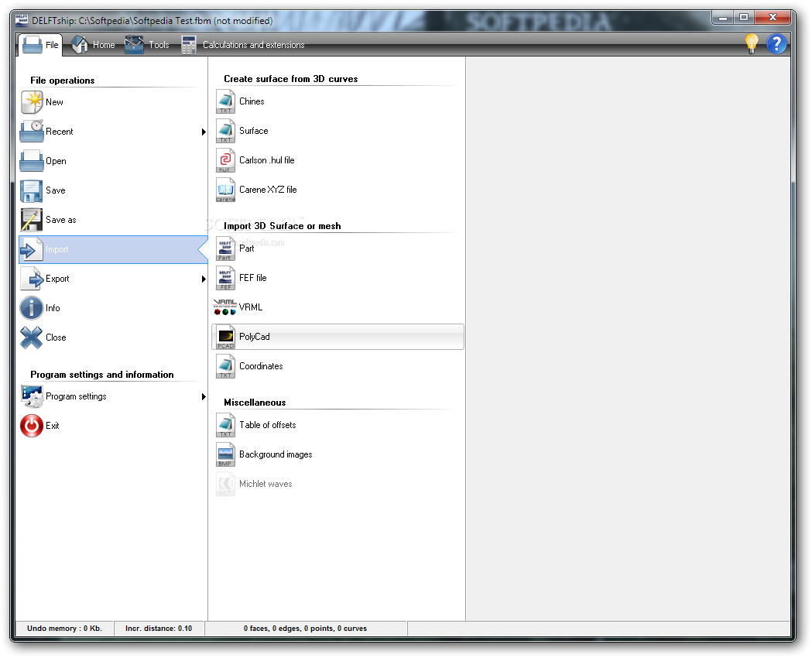Click the Close X icon
Screen dimensions: 812x658
32,338
